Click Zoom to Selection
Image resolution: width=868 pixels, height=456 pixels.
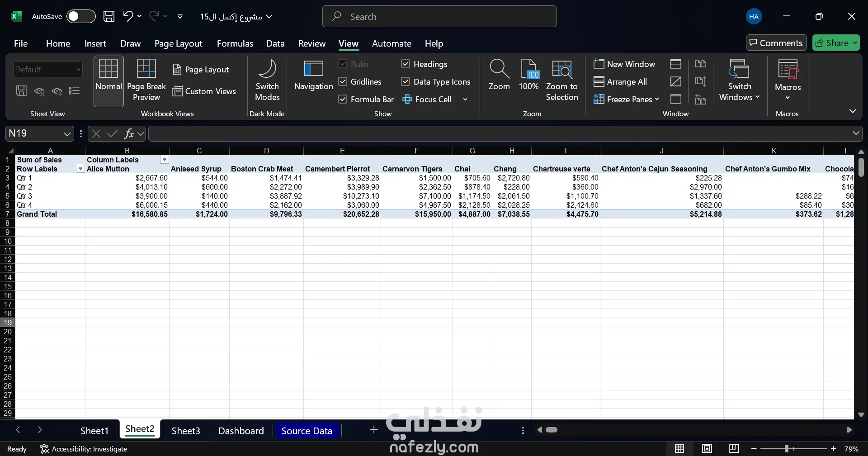coord(561,80)
